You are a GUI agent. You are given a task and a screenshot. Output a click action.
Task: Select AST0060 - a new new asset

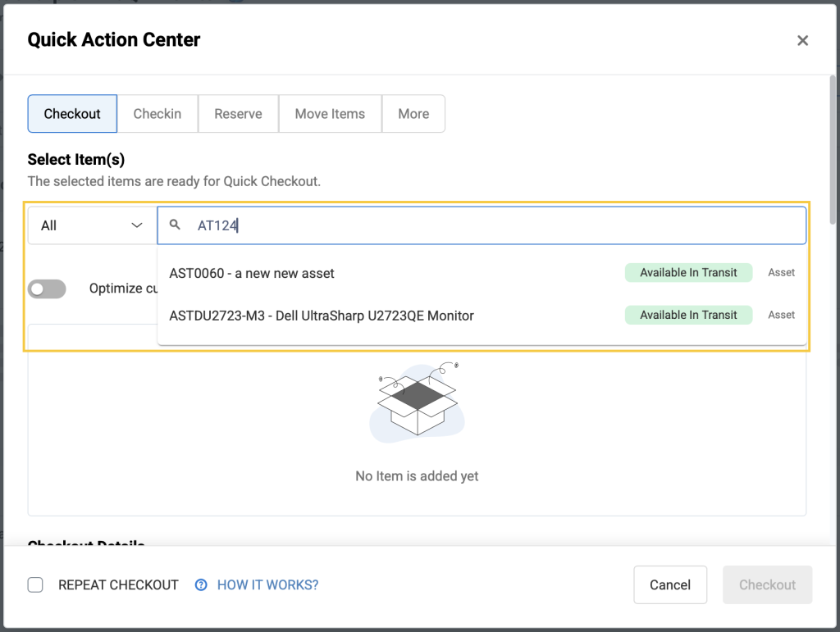pyautogui.click(x=482, y=273)
